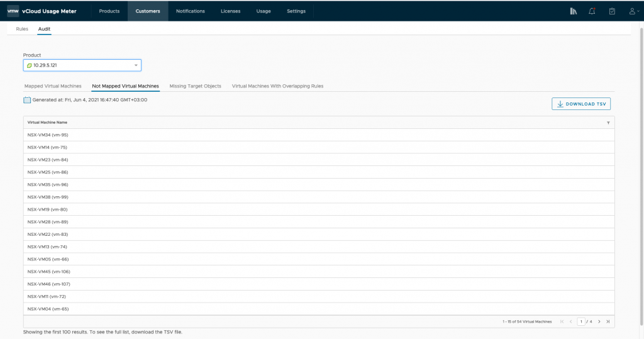Open the Licenses menu
Viewport: 644px width, 339px height.
[x=230, y=11]
